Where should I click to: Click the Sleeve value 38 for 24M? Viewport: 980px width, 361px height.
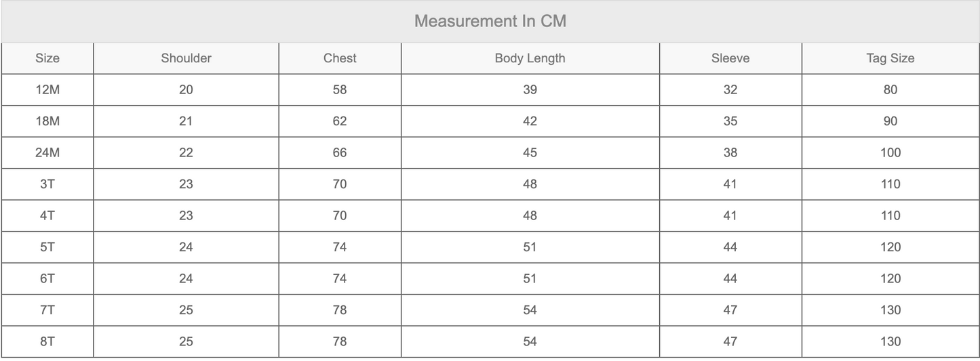click(x=730, y=152)
